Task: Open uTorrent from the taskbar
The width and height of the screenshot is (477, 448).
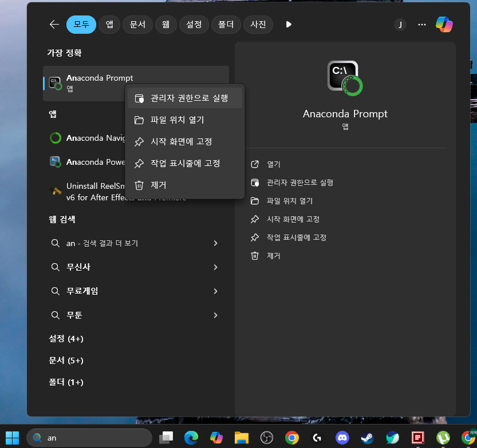Action: tap(443, 438)
